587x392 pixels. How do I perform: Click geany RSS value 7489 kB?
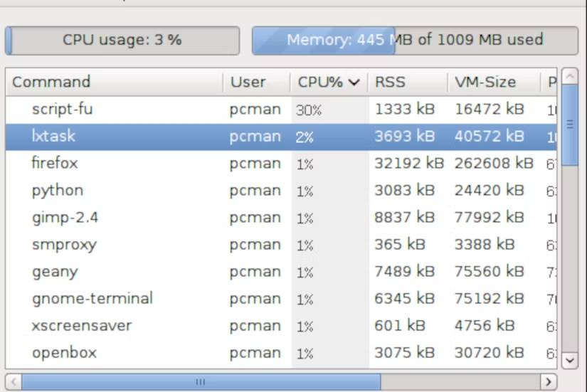pyautogui.click(x=405, y=272)
